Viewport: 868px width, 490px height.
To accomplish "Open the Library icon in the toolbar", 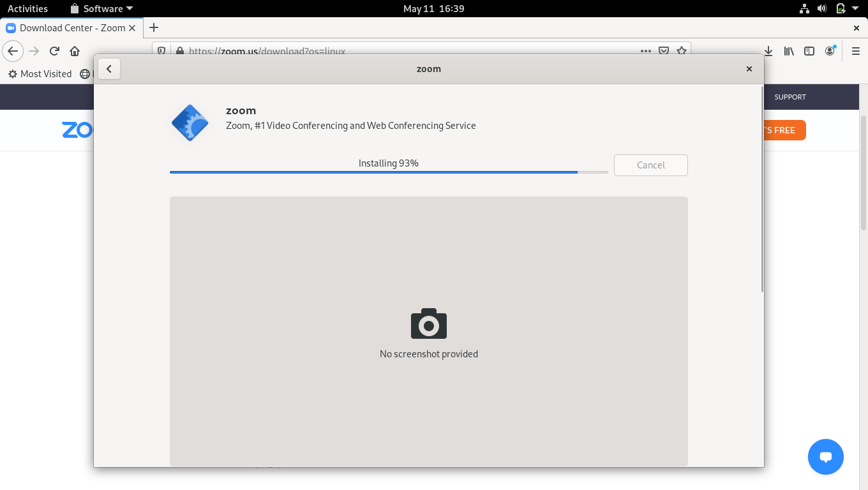I will pyautogui.click(x=789, y=50).
